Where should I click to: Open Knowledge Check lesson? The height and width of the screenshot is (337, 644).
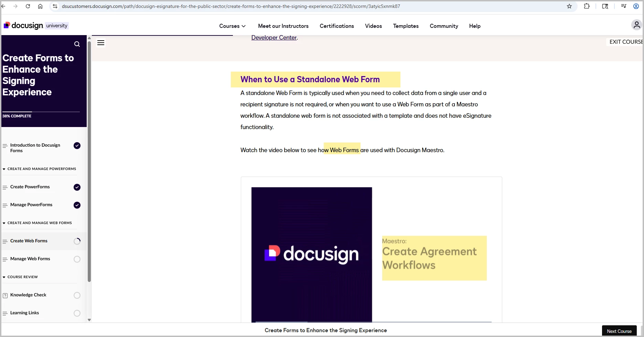coord(28,295)
